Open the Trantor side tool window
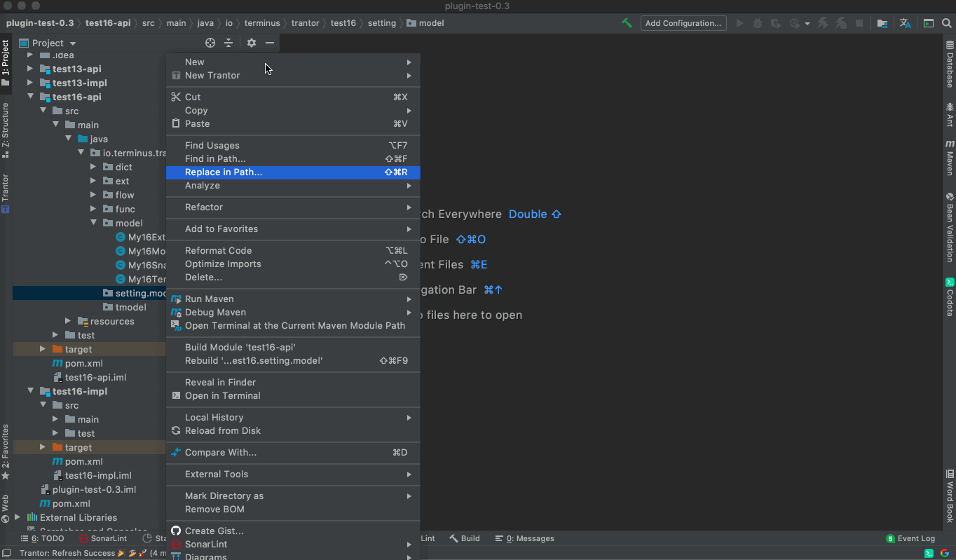 click(x=6, y=193)
